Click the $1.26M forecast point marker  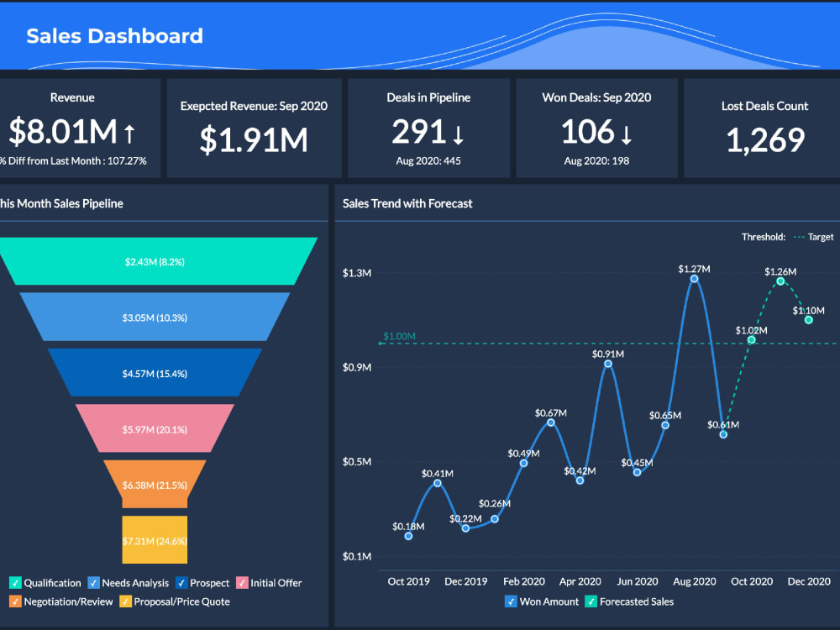(x=780, y=281)
